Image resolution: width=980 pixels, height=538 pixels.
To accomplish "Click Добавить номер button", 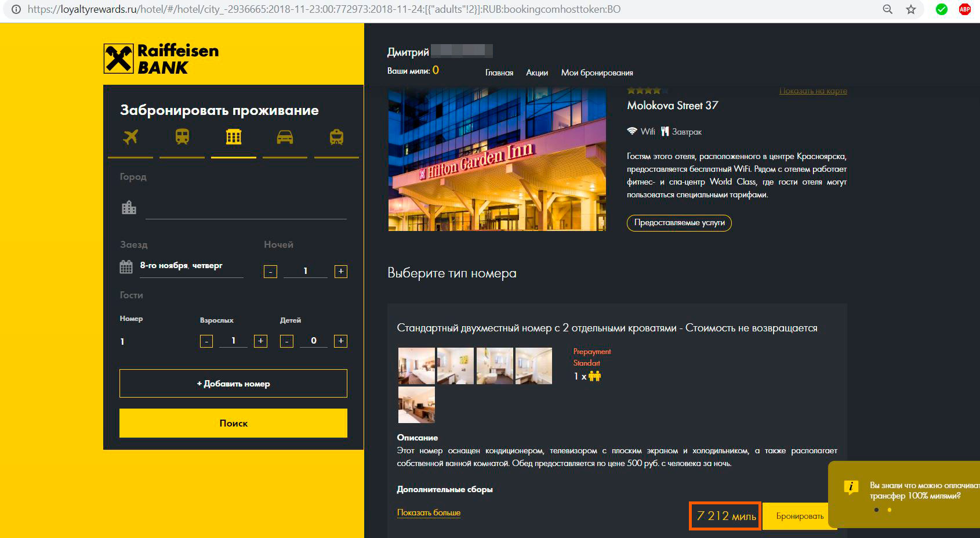I will [233, 384].
